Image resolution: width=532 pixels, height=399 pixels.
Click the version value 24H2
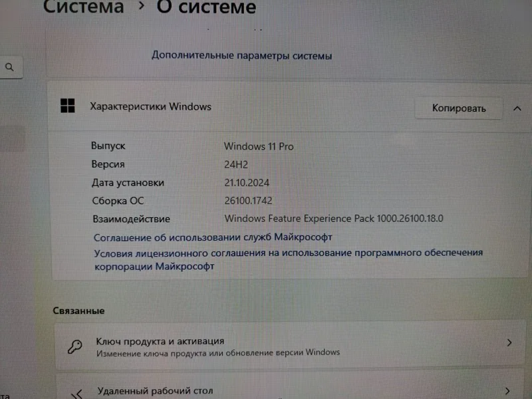(x=236, y=164)
